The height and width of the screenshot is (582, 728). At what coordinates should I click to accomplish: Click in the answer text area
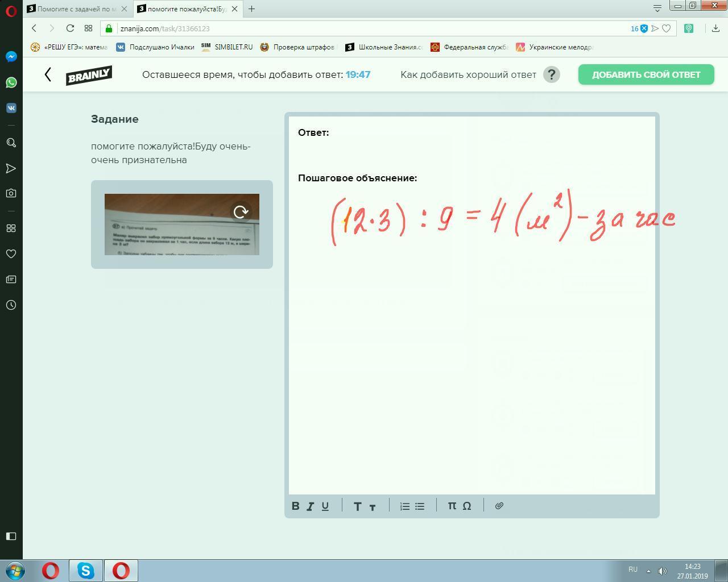pyautogui.click(x=472, y=305)
